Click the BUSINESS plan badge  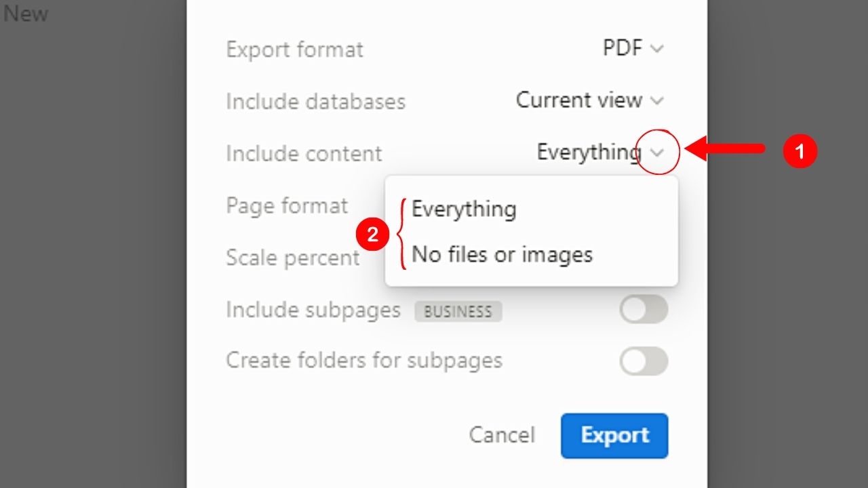[458, 311]
